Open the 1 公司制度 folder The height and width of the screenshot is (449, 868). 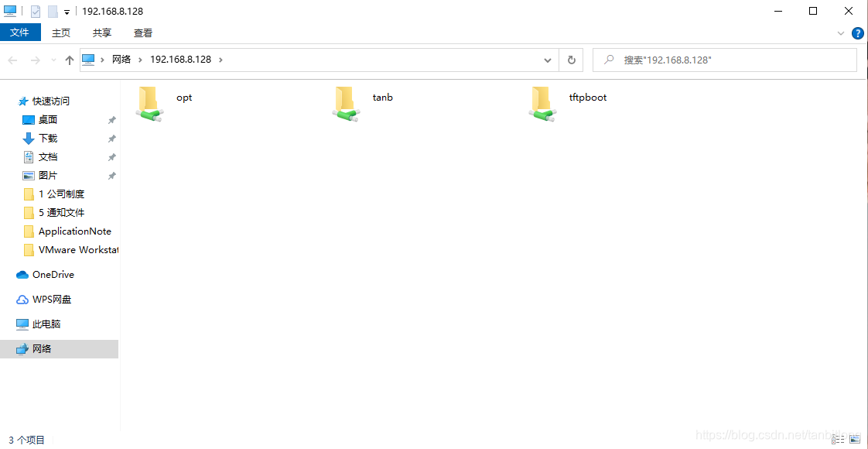pyautogui.click(x=61, y=194)
